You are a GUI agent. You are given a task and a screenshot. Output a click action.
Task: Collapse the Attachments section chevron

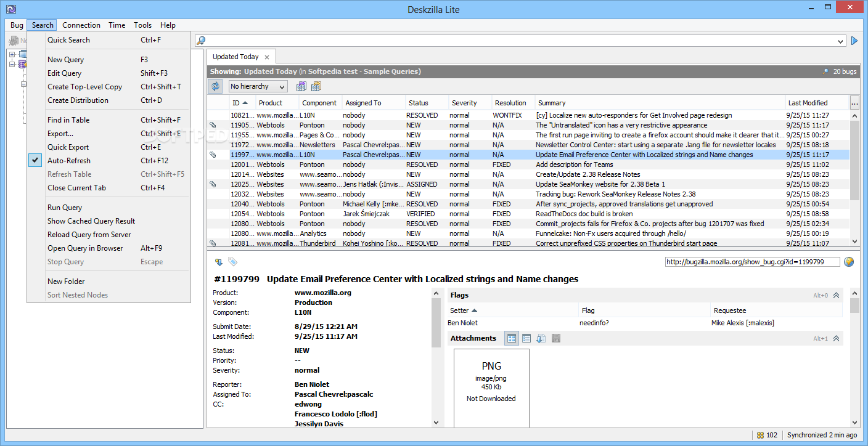[837, 338]
